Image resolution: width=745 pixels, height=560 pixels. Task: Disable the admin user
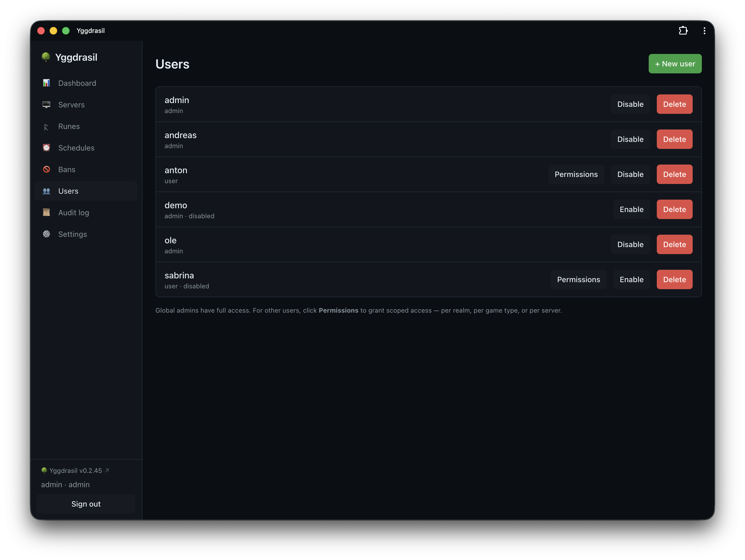pyautogui.click(x=630, y=104)
